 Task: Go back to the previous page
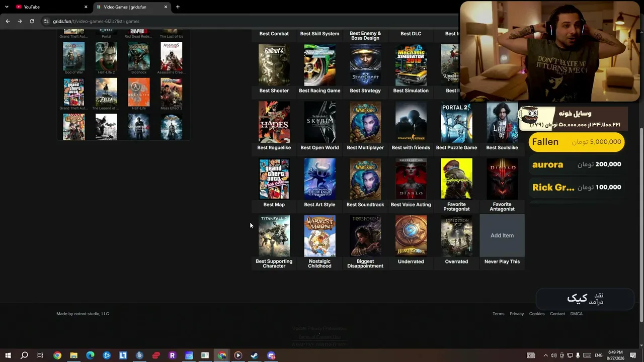coord(8,21)
